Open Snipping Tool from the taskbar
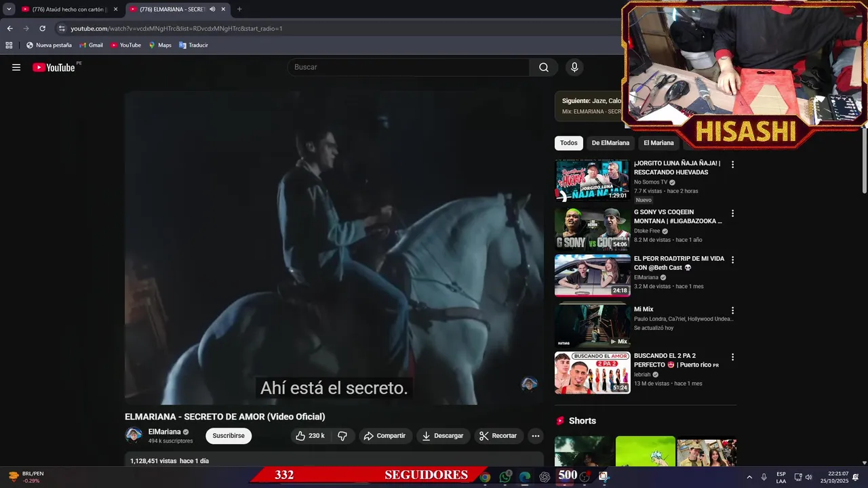Screen dimensions: 868x488 coord(604,476)
